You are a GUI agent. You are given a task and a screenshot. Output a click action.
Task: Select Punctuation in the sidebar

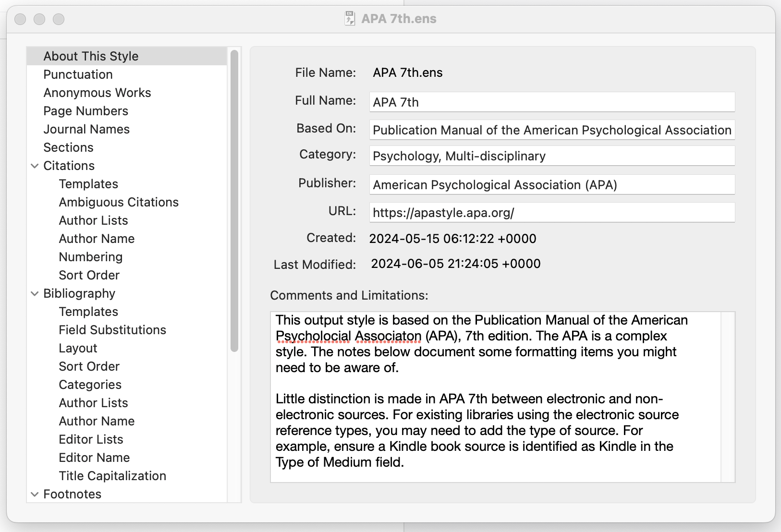(x=78, y=74)
